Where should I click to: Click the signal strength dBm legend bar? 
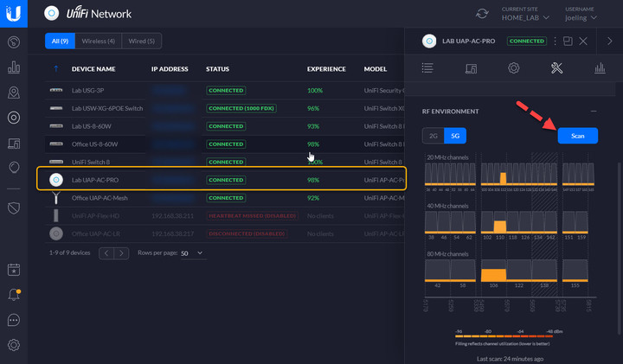pos(504,336)
